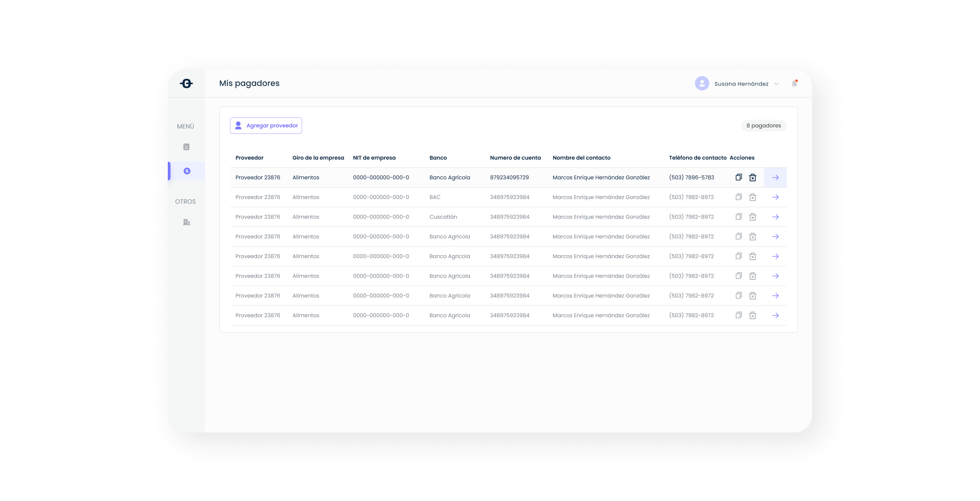Delete the Cuscatlán bank provider row
980x501 pixels.
[x=753, y=217]
